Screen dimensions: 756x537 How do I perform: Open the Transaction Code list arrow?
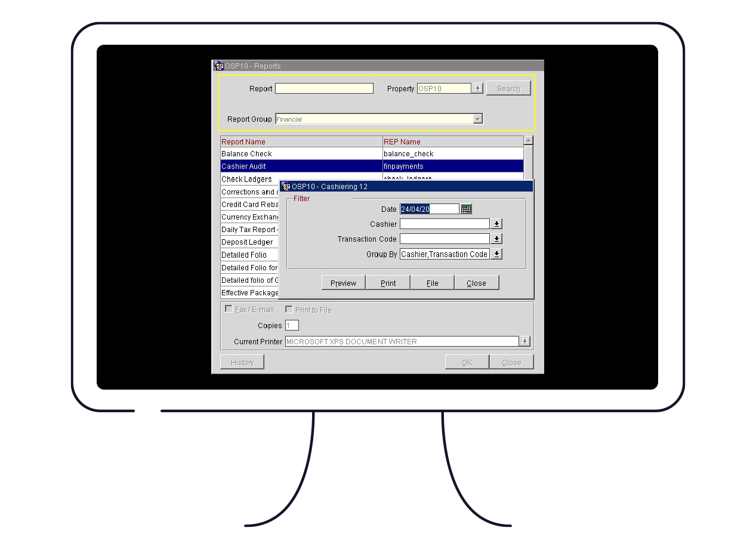coord(496,239)
